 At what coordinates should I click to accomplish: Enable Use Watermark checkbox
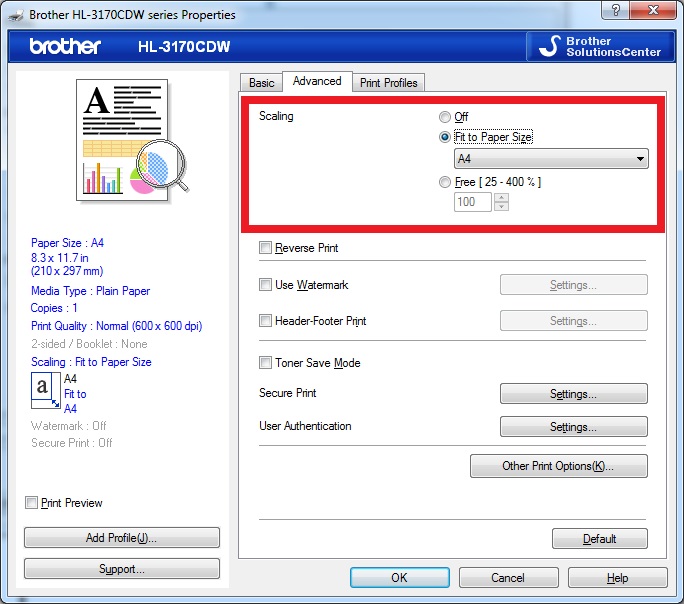point(265,285)
